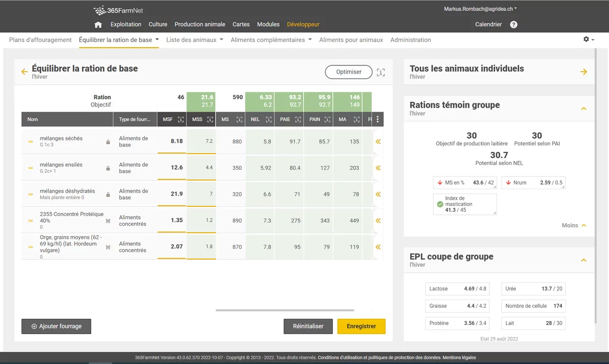609x364 pixels.
Task: Open the Production animale menu
Action: (x=199, y=24)
